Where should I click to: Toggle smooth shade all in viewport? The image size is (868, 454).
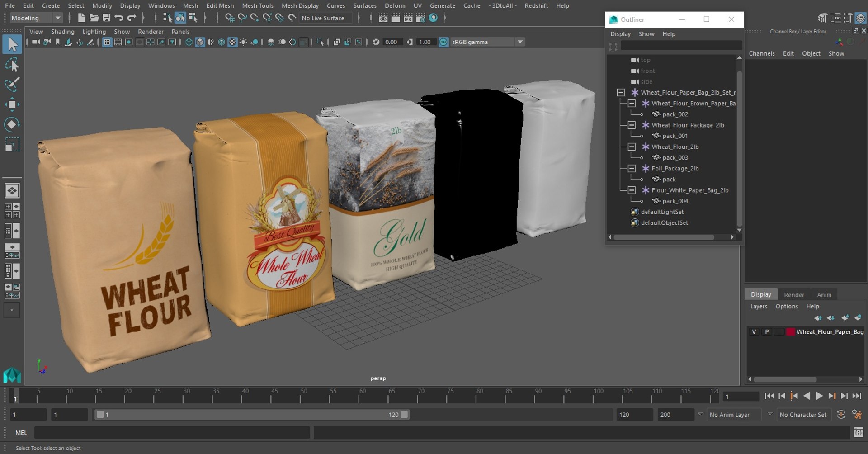200,42
